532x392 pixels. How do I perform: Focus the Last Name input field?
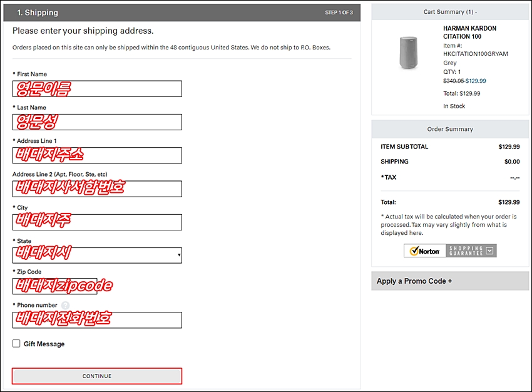[97, 122]
